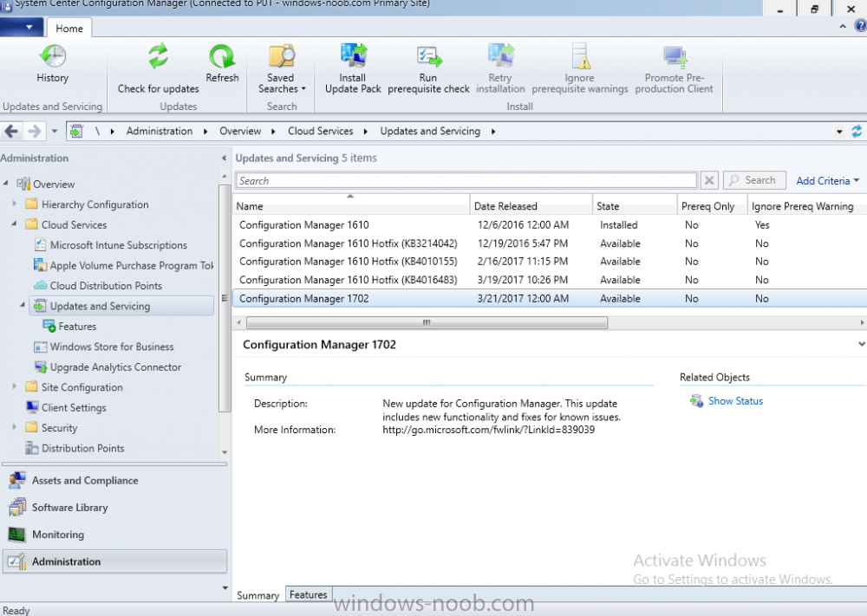Click Show Status link

735,401
